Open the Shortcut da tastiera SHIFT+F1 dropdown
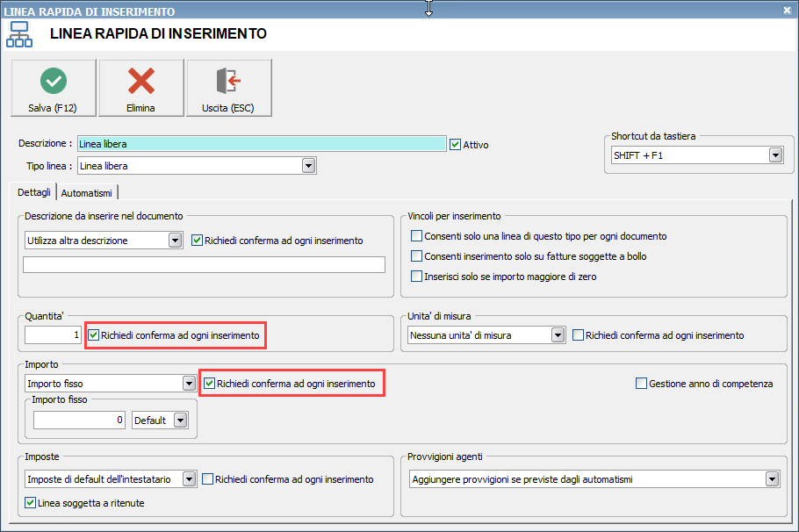Image resolution: width=799 pixels, height=532 pixels. coord(775,155)
